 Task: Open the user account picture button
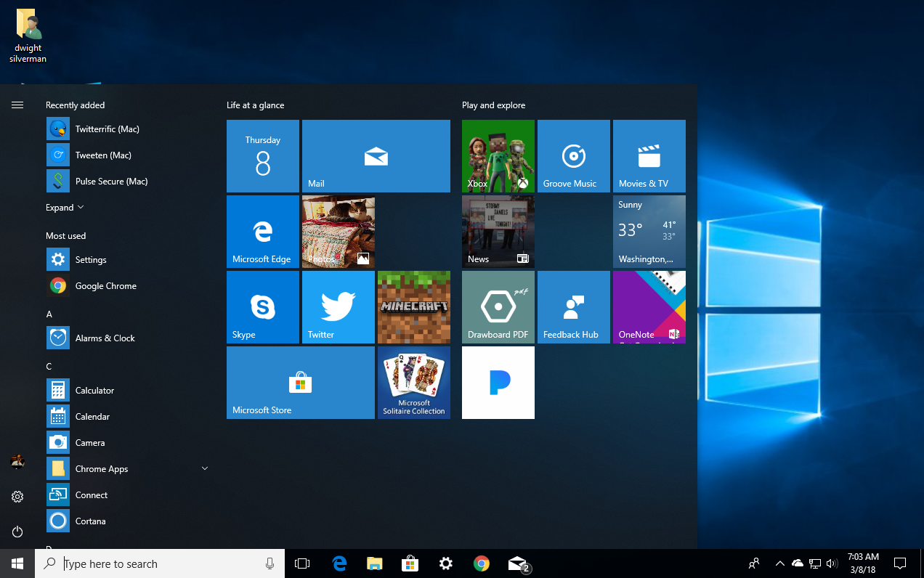click(x=17, y=462)
